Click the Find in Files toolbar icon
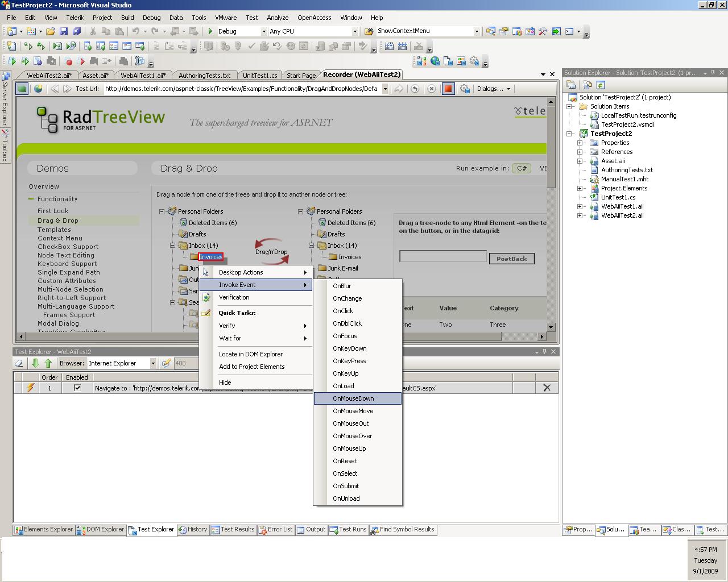This screenshot has width=728, height=582. click(x=368, y=31)
